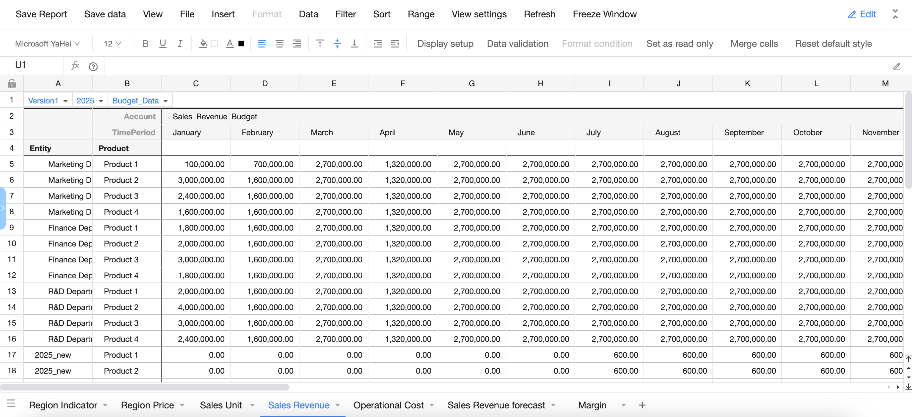Align cell content to the bottom
Viewport: 912px width, 417px height.
(354, 44)
